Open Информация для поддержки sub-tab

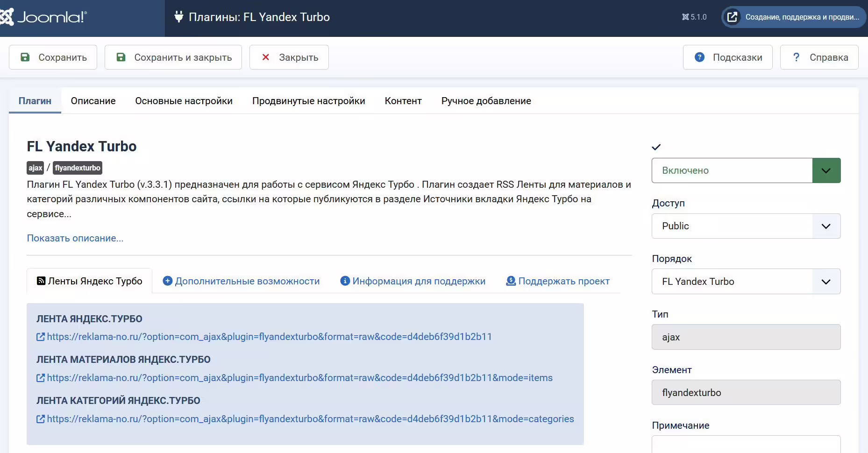413,281
